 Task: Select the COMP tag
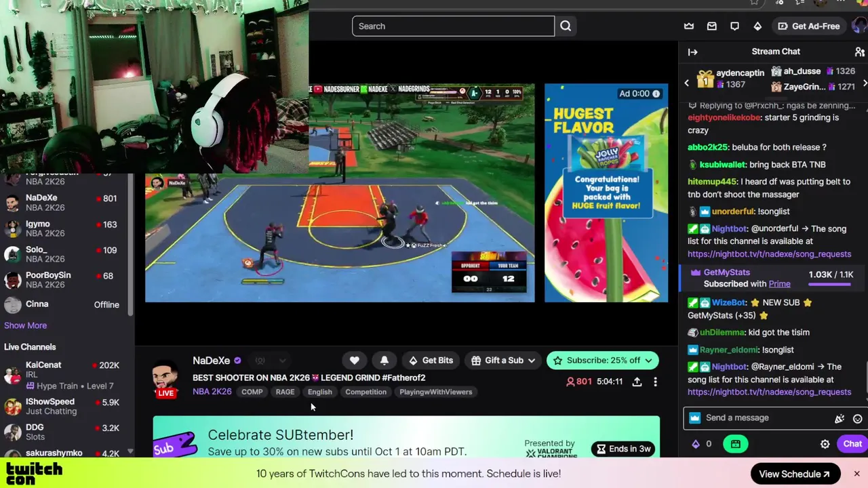(252, 392)
